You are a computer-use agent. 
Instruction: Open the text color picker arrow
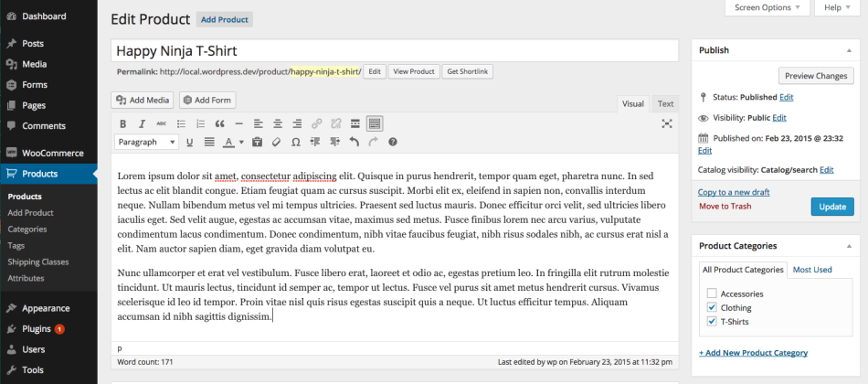pyautogui.click(x=241, y=143)
